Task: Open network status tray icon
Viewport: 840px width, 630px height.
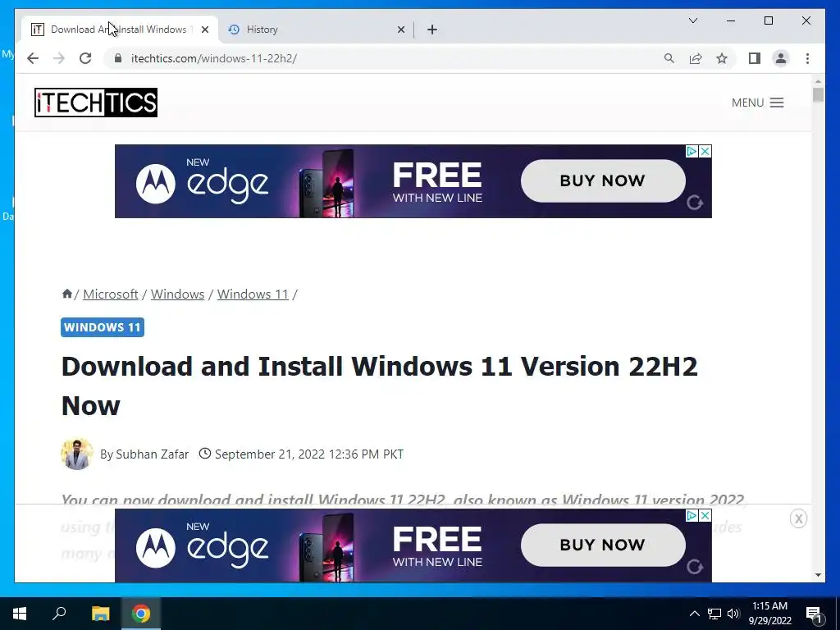Action: (x=714, y=614)
